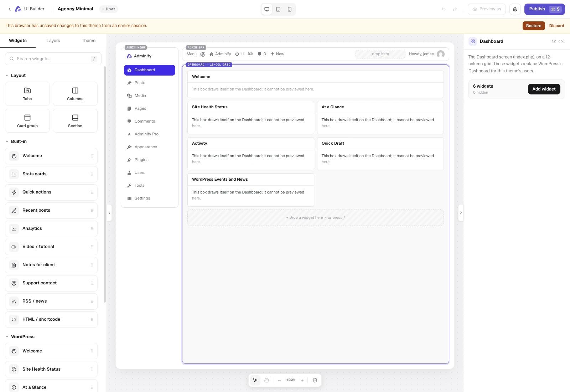Click the WordPress logo in admin bar
Image resolution: width=570 pixels, height=392 pixels.
point(203,54)
